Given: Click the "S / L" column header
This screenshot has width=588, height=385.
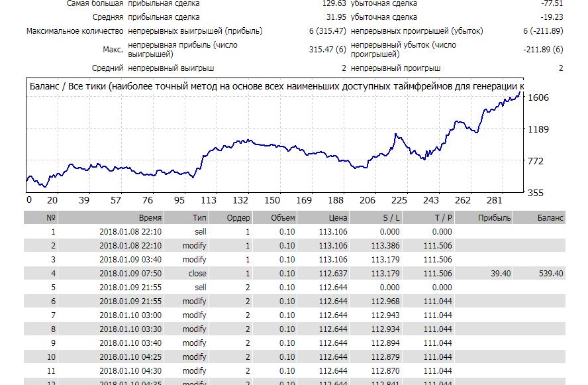Looking at the screenshot, I should (391, 217).
